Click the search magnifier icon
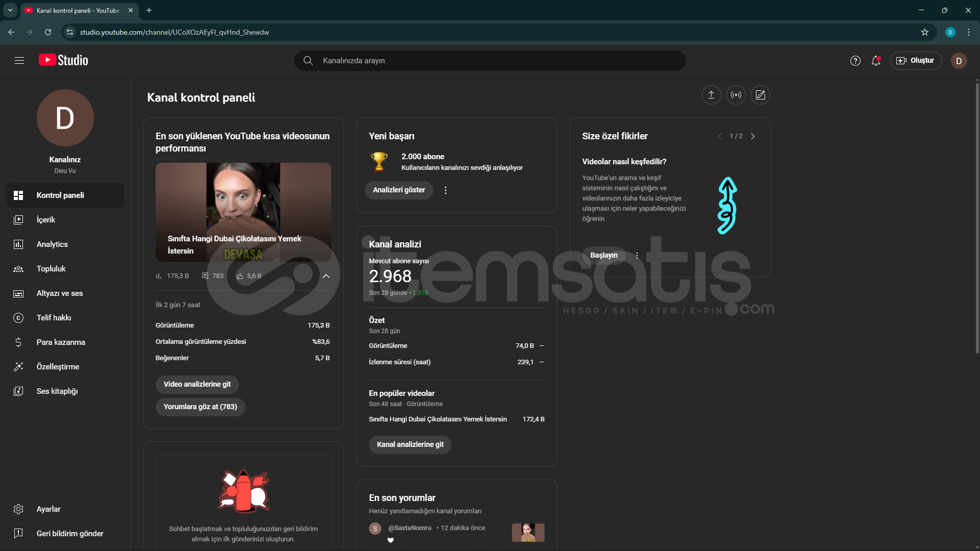The image size is (980, 551). (x=308, y=61)
